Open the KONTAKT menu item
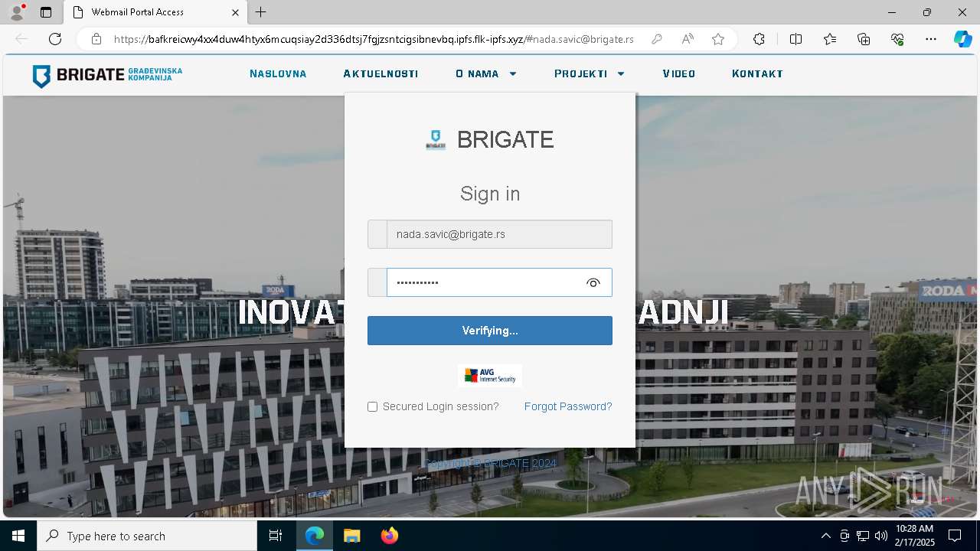 point(757,74)
